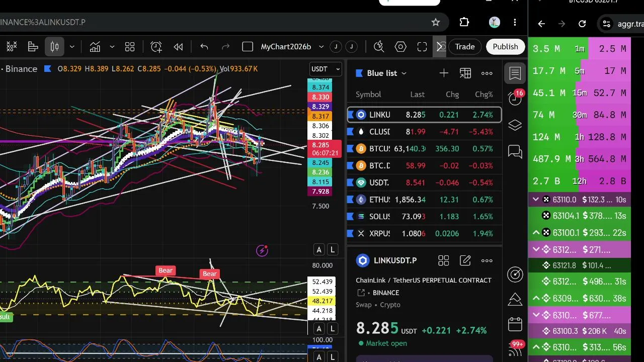The width and height of the screenshot is (644, 362).
Task: Open the notifications feed icon with 99+ badge
Action: click(x=516, y=348)
